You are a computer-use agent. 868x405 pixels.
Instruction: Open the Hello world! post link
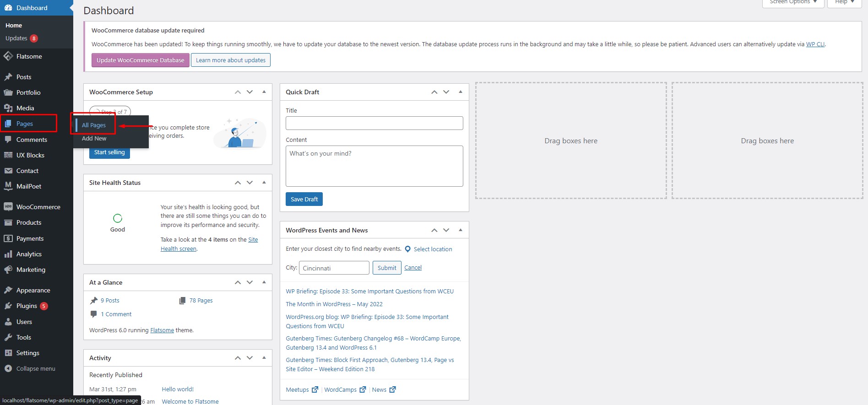tap(178, 389)
